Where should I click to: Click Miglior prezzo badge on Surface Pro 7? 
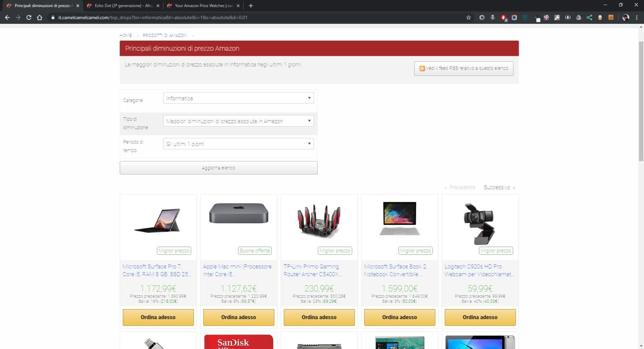(x=174, y=251)
